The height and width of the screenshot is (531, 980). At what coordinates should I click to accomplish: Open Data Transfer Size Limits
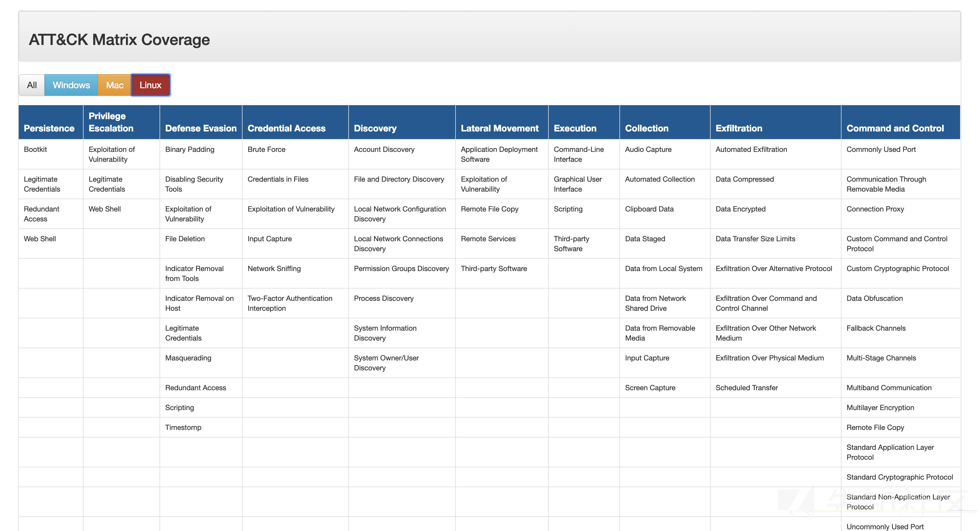click(x=755, y=239)
